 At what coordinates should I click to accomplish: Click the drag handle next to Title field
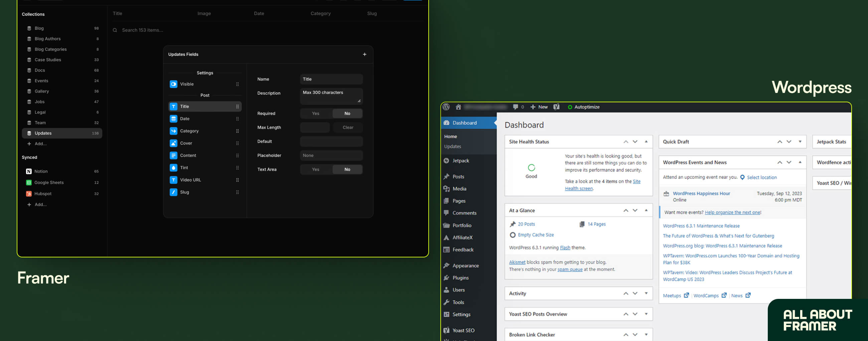pyautogui.click(x=237, y=107)
